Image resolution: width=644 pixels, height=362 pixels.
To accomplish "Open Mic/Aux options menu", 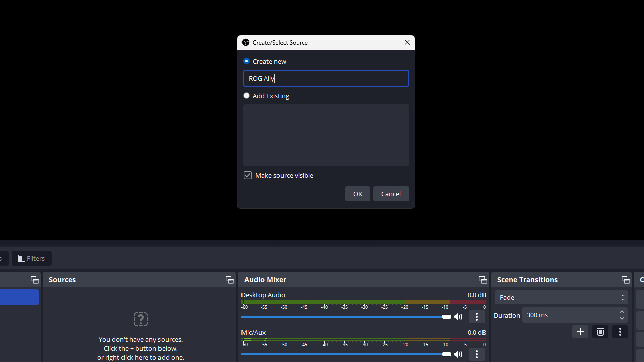I will 477,354.
